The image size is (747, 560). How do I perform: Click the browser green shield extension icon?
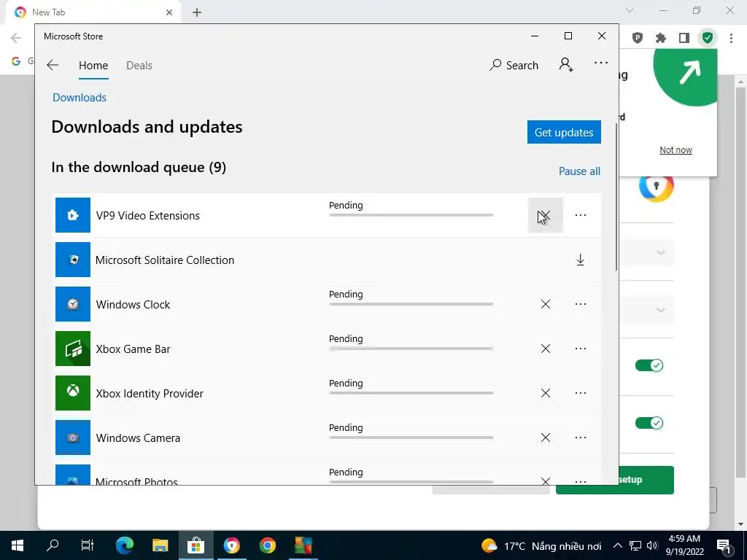708,38
